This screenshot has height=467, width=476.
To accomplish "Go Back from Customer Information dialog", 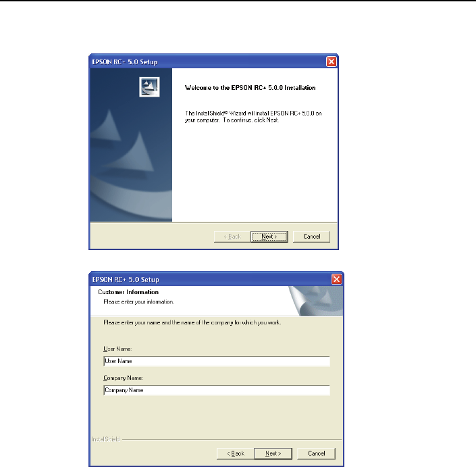I will pyautogui.click(x=235, y=453).
